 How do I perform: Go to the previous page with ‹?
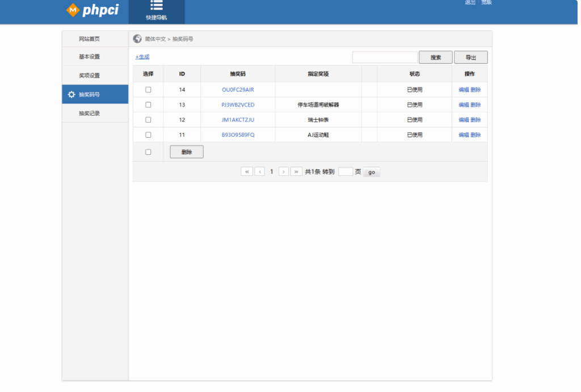[260, 172]
